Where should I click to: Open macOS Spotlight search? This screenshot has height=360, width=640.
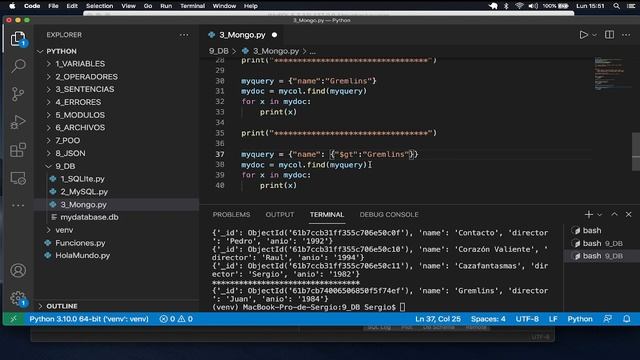pos(616,6)
